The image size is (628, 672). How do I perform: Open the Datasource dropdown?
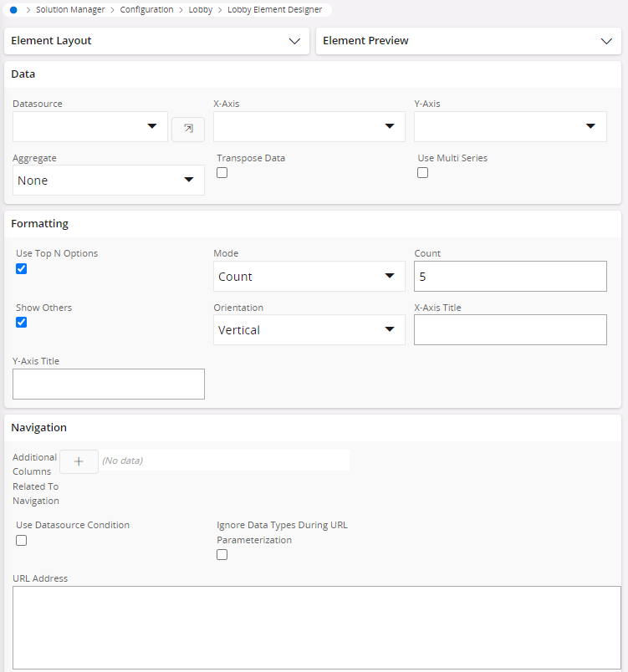tap(152, 126)
